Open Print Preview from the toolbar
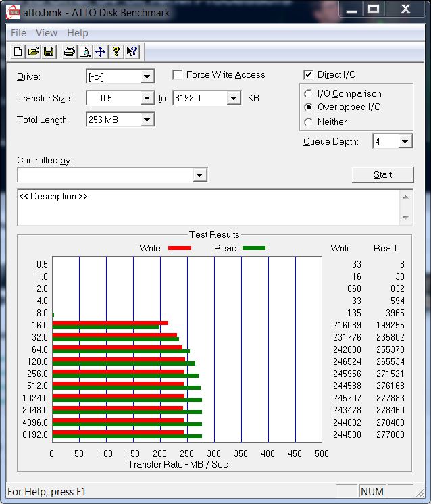The width and height of the screenshot is (431, 504). [x=85, y=51]
